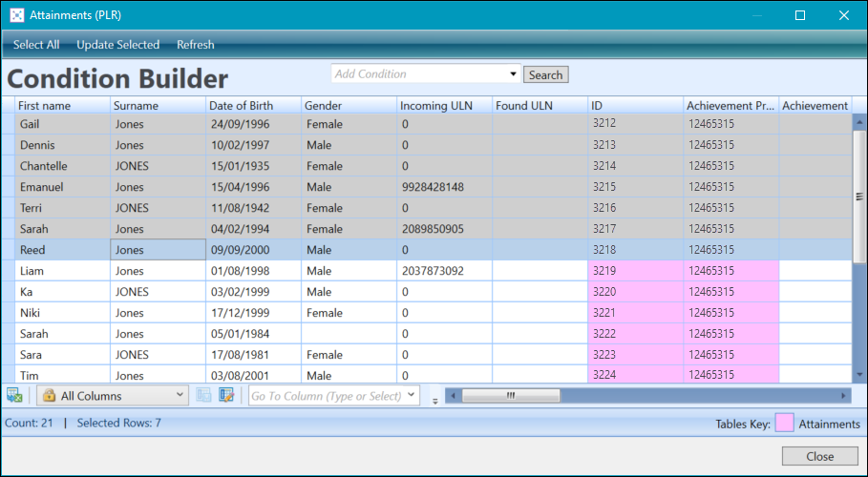Click the vertical scrollbar up arrow
Screen dimensions: 868x477
click(859, 122)
